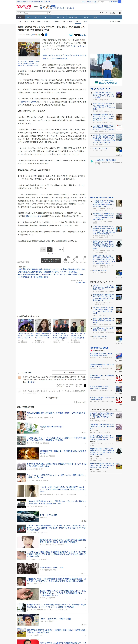Click the first commenter's avatar icon

pyautogui.click(x=19, y=377)
